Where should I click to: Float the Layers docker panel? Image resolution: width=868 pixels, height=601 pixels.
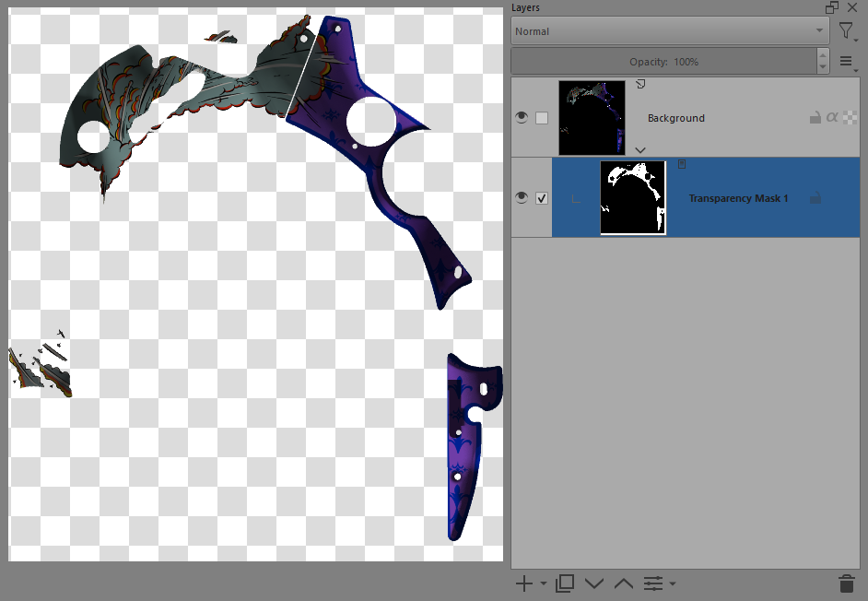coord(832,7)
